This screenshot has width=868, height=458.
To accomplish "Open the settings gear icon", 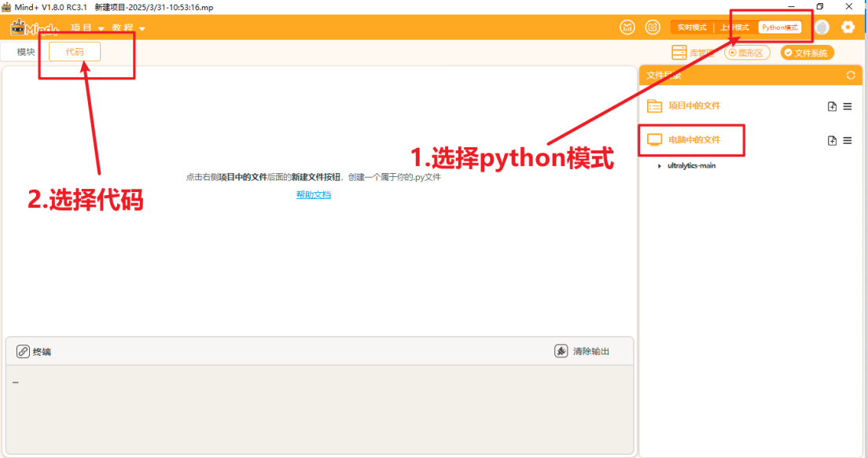I will coord(848,27).
